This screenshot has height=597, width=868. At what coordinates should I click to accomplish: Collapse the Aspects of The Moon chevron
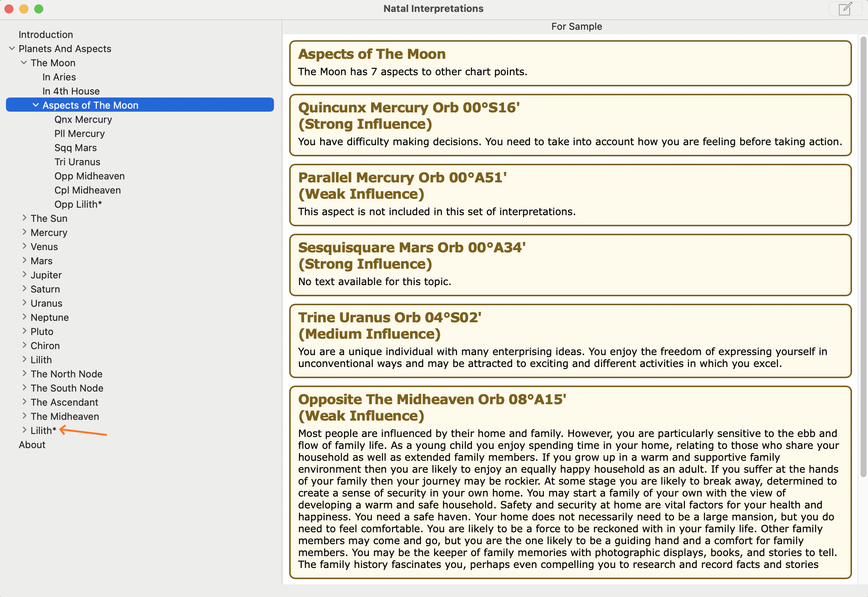[x=36, y=105]
